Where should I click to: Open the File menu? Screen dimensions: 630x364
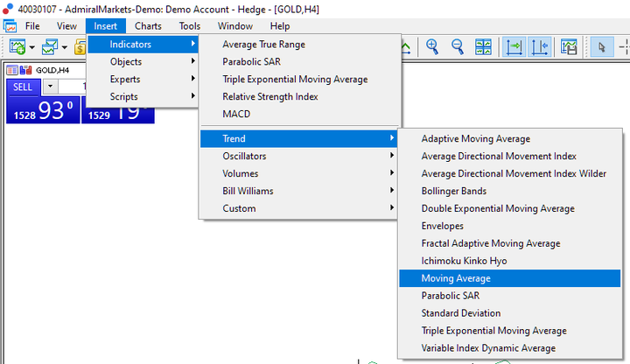coord(32,26)
